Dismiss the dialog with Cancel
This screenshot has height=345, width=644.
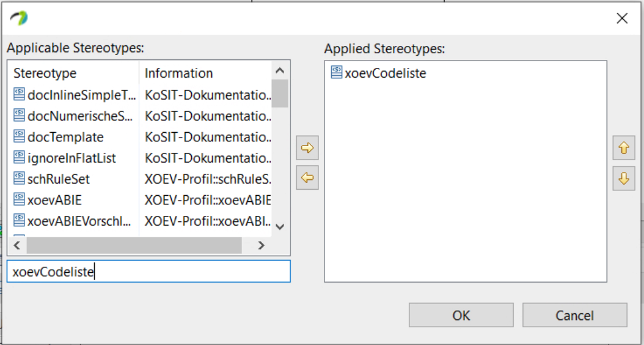[574, 316]
